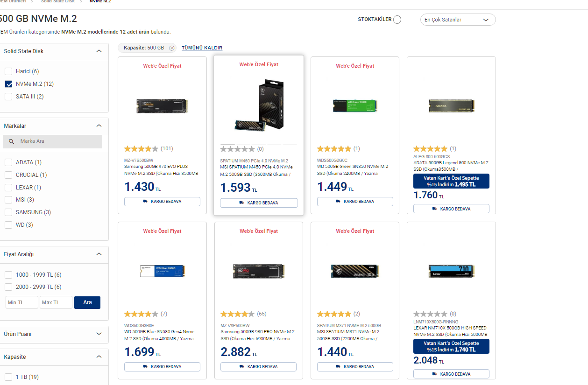Screen dimensions: 588x385
Task: Check the Harici (6) filter
Action: pos(8,71)
